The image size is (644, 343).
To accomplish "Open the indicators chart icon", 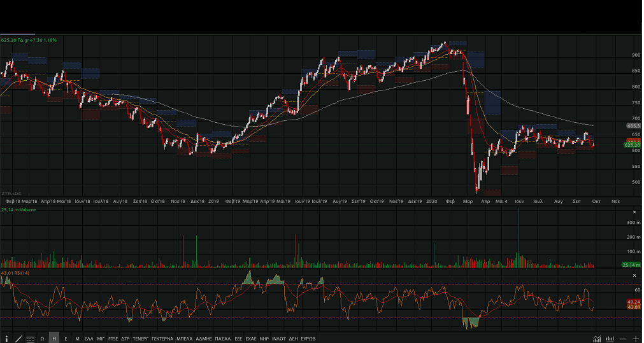I will point(597,339).
